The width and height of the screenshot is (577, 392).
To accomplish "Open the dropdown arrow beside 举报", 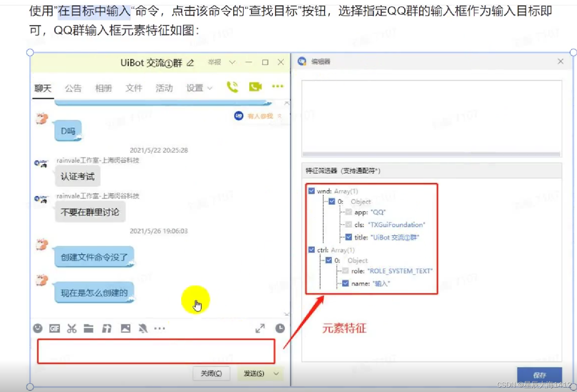I will pos(232,62).
